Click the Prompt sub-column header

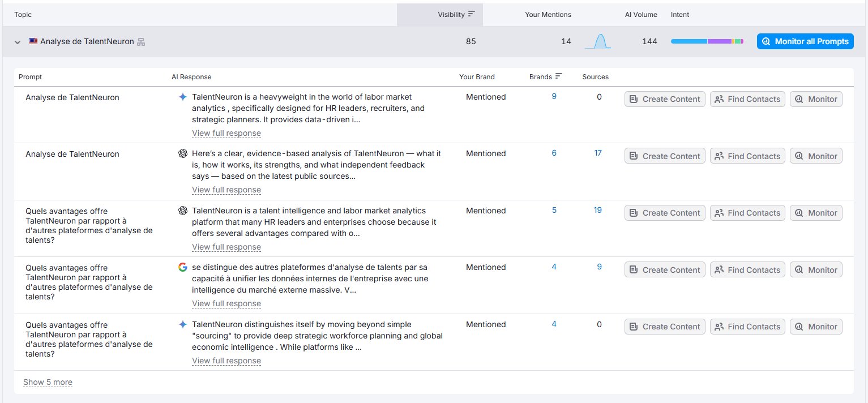30,77
